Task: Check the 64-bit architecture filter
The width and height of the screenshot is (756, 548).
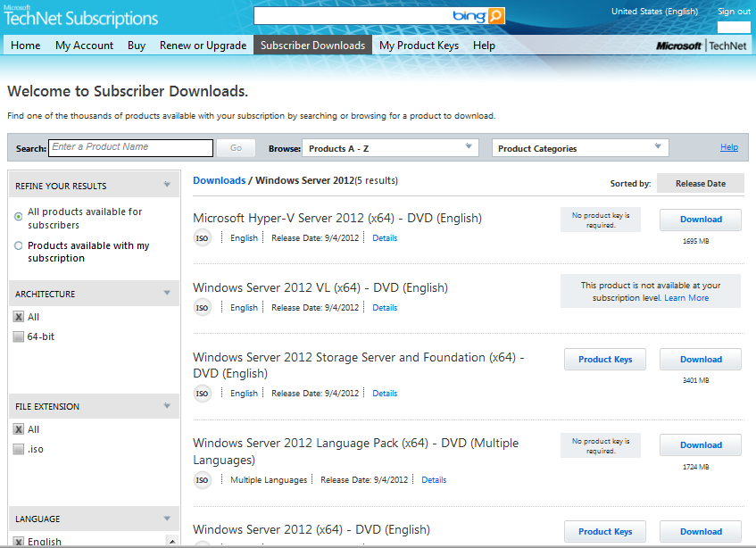Action: (20, 336)
